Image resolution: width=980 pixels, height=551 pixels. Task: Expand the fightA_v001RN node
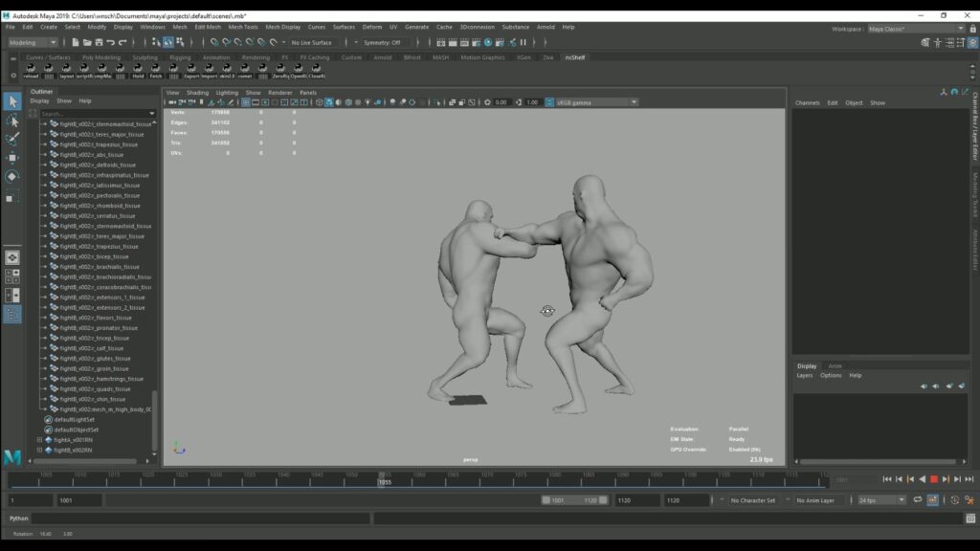(x=40, y=440)
